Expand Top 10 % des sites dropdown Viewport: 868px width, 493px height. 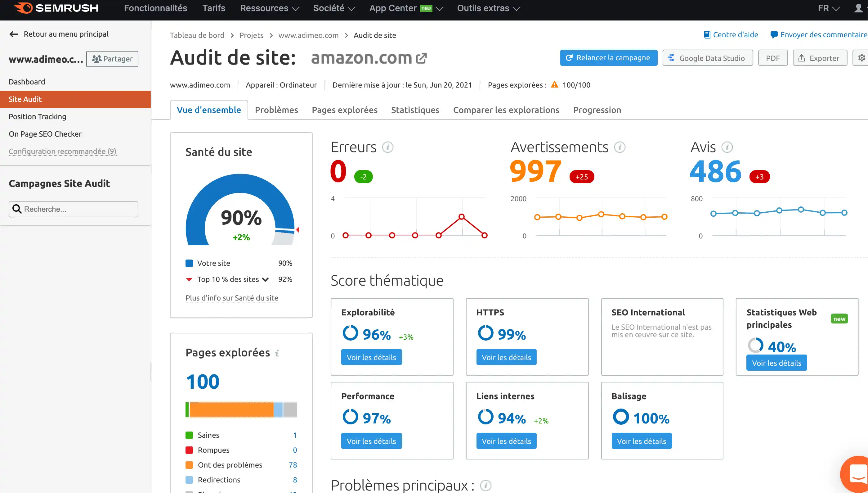click(x=265, y=280)
